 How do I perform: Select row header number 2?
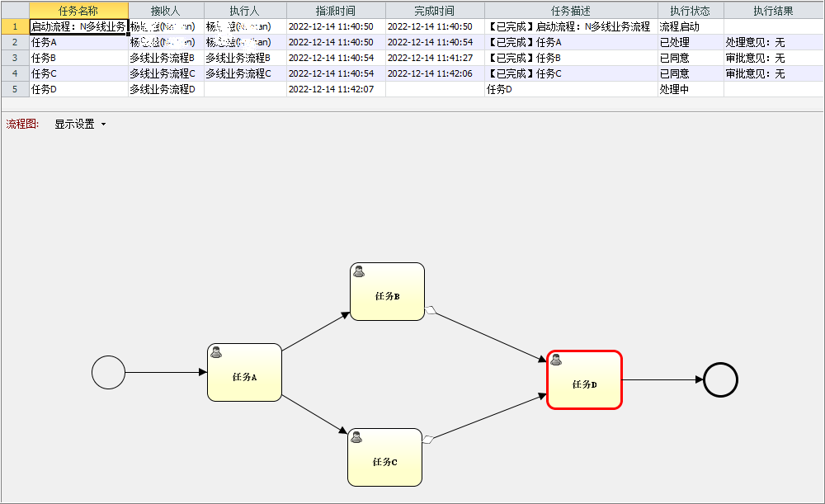click(x=15, y=42)
